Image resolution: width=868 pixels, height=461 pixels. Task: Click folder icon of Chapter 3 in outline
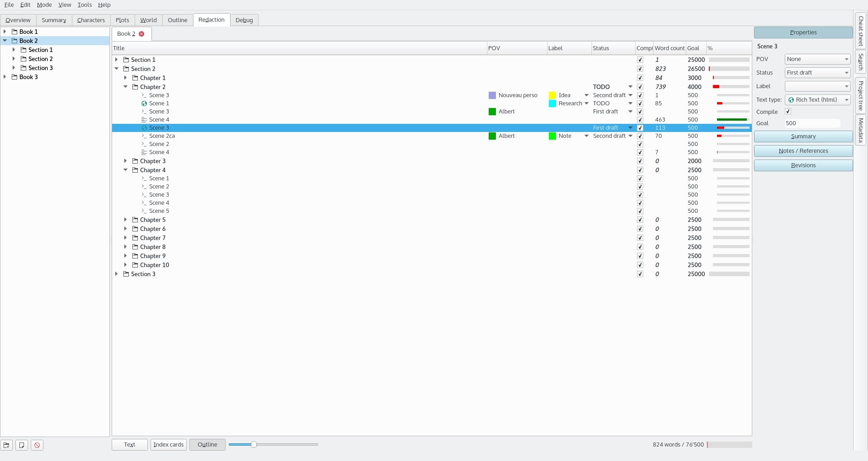coord(135,161)
